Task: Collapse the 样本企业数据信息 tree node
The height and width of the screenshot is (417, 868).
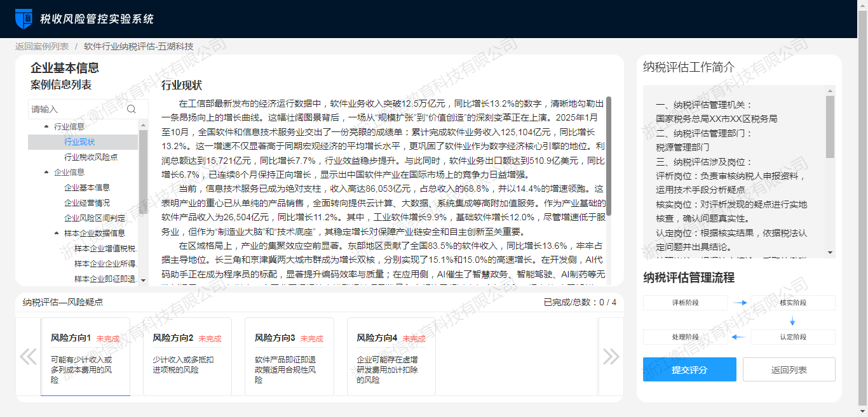Action: pyautogui.click(x=57, y=234)
